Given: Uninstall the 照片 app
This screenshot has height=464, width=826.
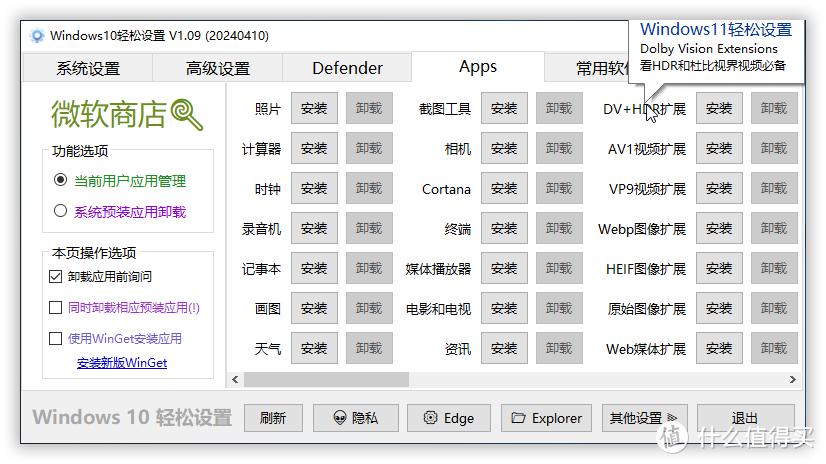Looking at the screenshot, I should click(x=369, y=108).
